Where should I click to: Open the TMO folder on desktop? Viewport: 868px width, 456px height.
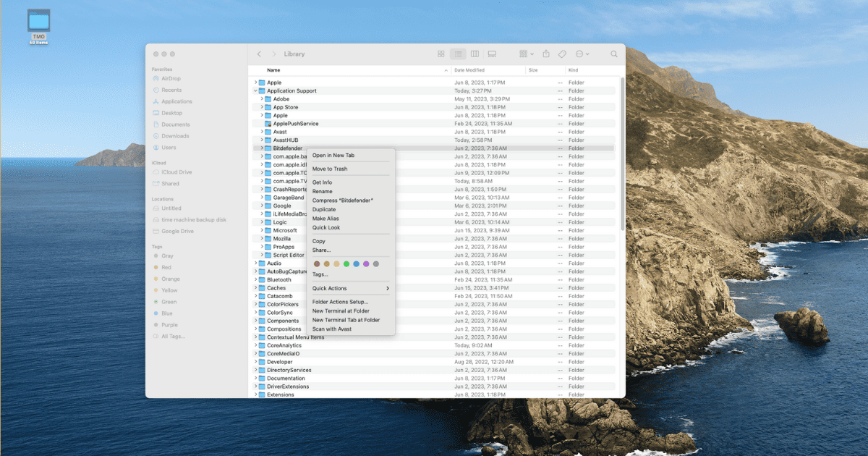pos(39,22)
